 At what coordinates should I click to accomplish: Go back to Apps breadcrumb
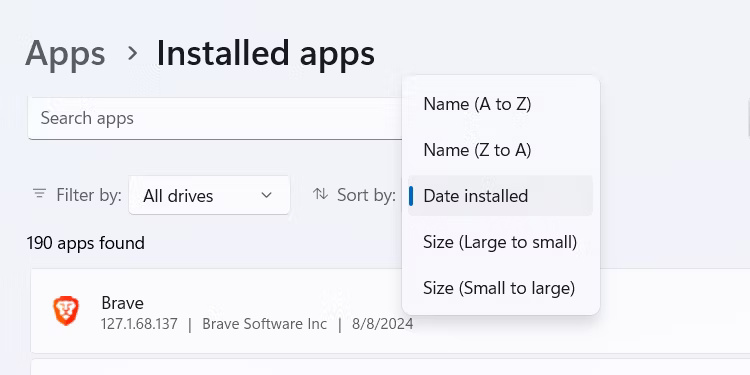[65, 54]
